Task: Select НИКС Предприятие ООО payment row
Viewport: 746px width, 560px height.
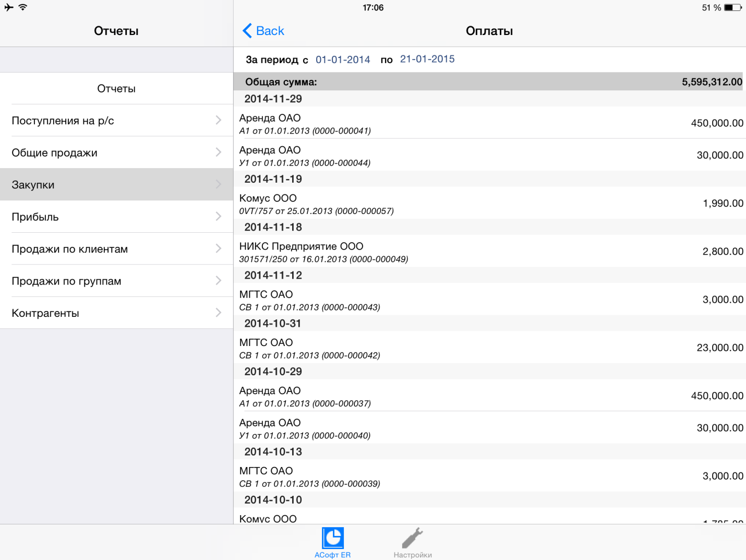Action: (490, 252)
